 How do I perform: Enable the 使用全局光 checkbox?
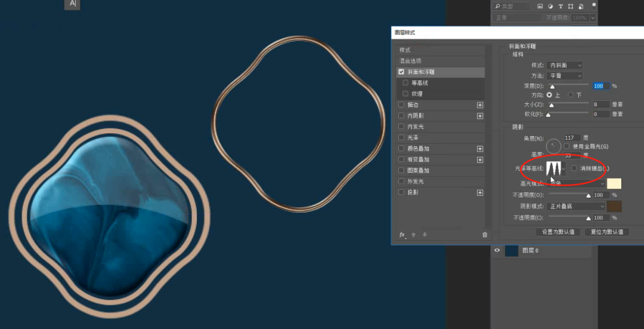(566, 146)
